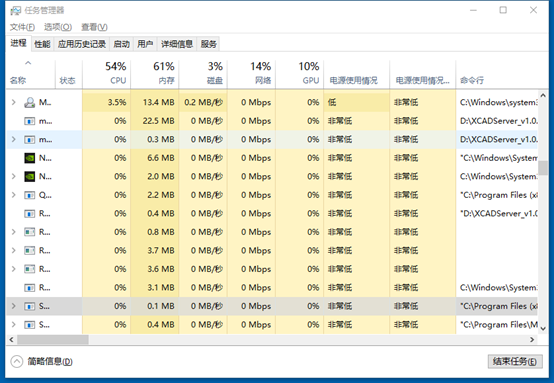
Task: Expand the S... process with 0.4 MB memory
Action: (x=13, y=324)
